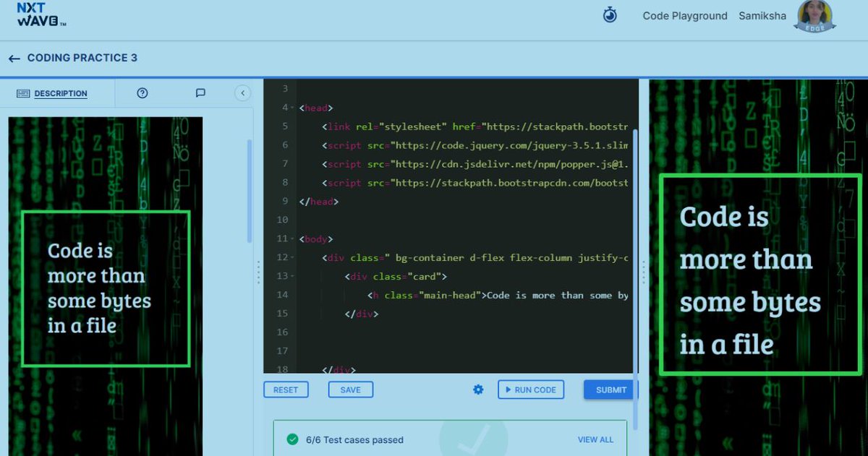Click the closing head tag line 9
The image size is (868, 456).
(x=318, y=202)
